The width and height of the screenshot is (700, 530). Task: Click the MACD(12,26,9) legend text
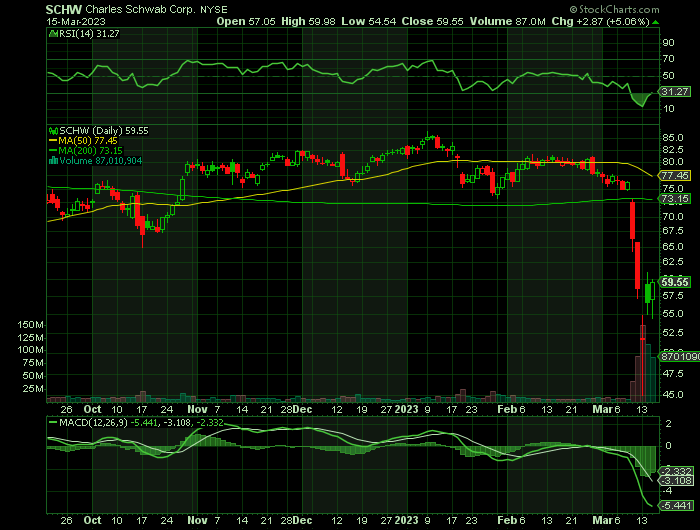93,422
